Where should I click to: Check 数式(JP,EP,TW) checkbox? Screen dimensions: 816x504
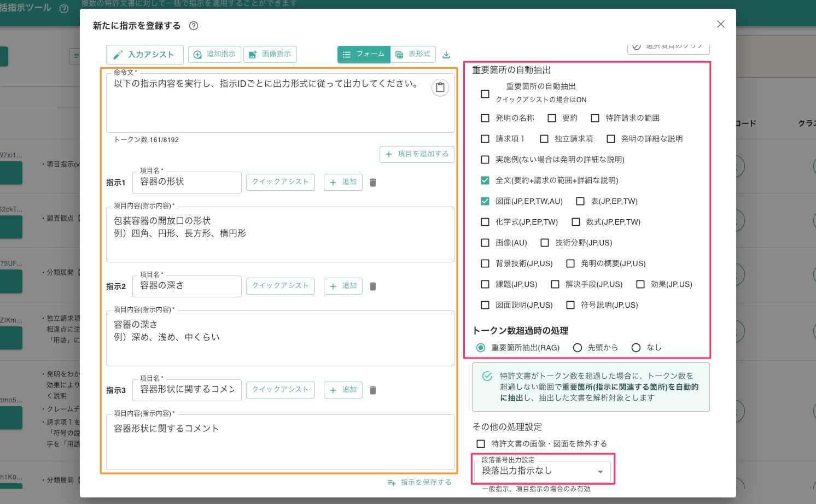point(576,222)
